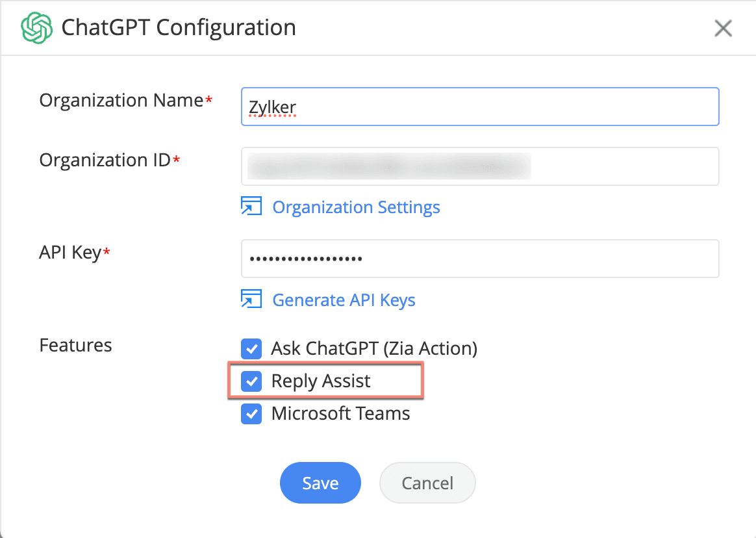The width and height of the screenshot is (756, 538).
Task: Close the ChatGPT Configuration dialog
Action: (723, 28)
